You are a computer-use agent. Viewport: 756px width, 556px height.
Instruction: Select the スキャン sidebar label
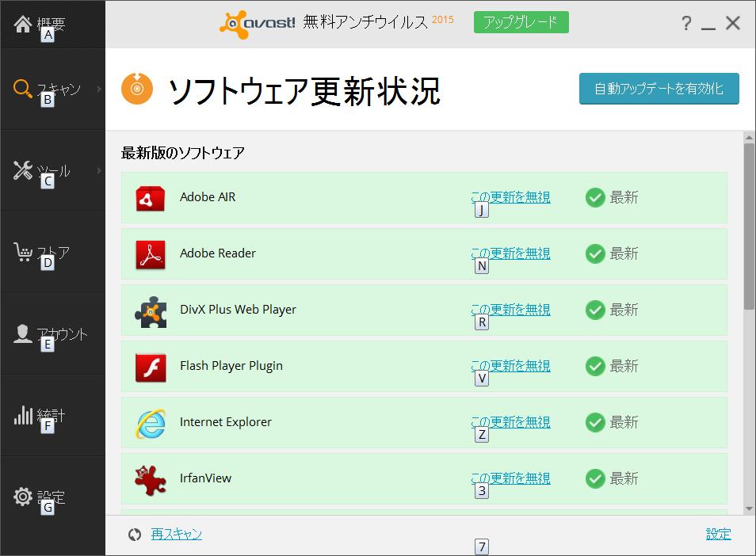click(59, 89)
